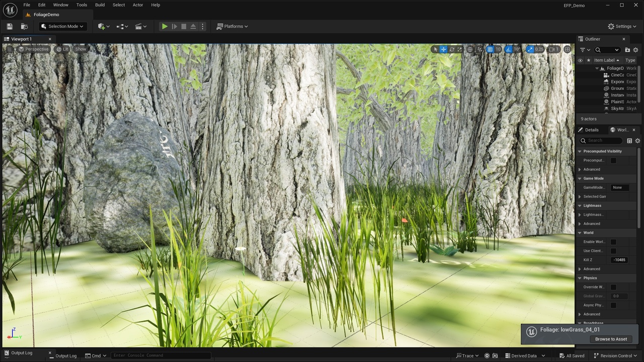Open viewport hamburger options menu

pyautogui.click(x=9, y=49)
